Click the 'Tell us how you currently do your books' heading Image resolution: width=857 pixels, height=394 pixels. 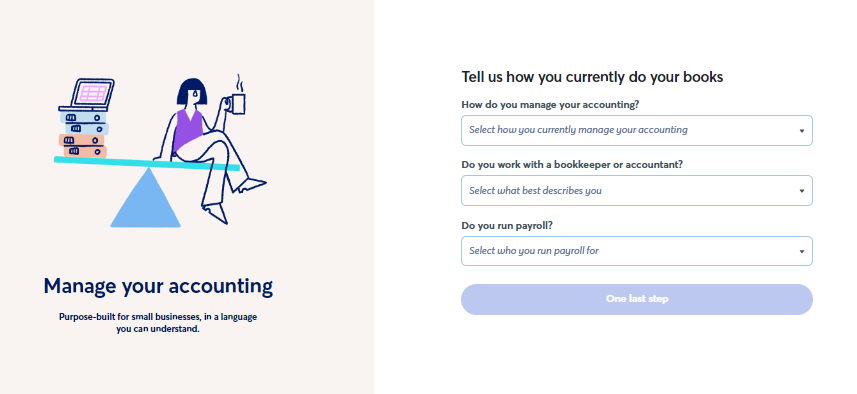point(592,77)
